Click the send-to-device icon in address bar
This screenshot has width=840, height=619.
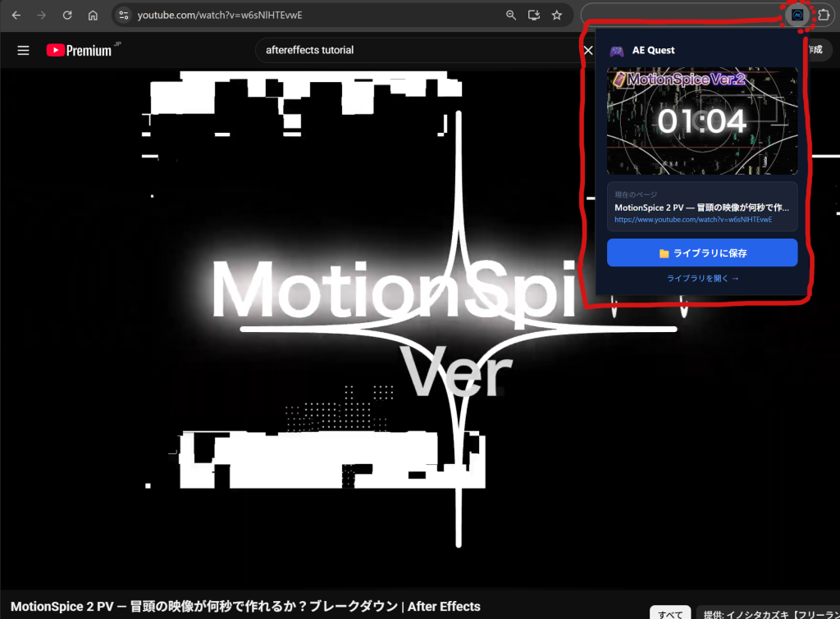[x=534, y=14]
